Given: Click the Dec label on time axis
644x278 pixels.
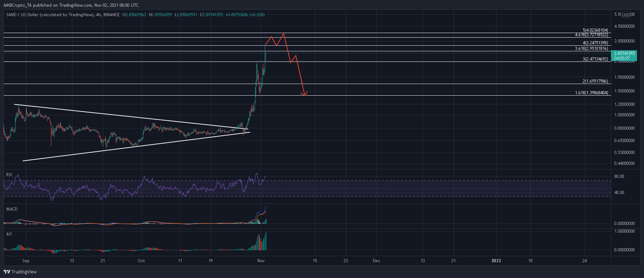Looking at the screenshot, I should (376, 261).
